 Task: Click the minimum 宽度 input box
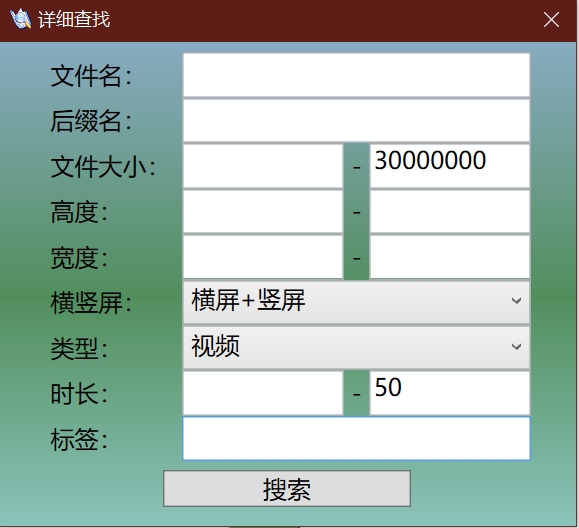(263, 257)
